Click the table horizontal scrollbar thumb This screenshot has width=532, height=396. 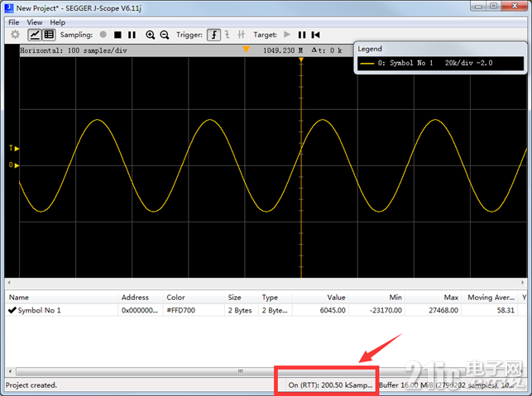pos(240,371)
